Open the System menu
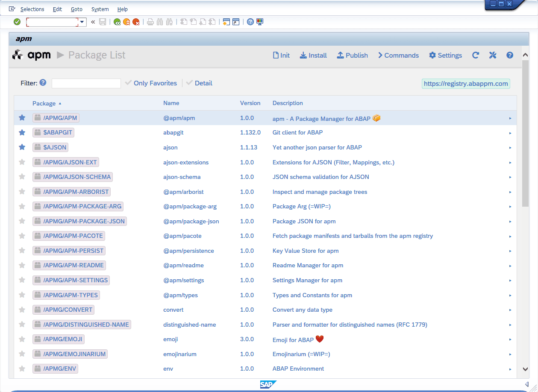The width and height of the screenshot is (538, 392). (x=100, y=9)
